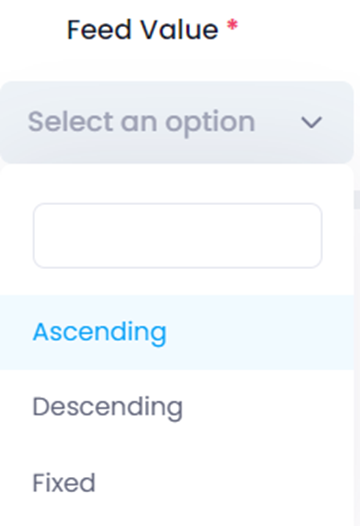This screenshot has width=360, height=526.
Task: Set Feed Value to Ascending
Action: (x=177, y=332)
